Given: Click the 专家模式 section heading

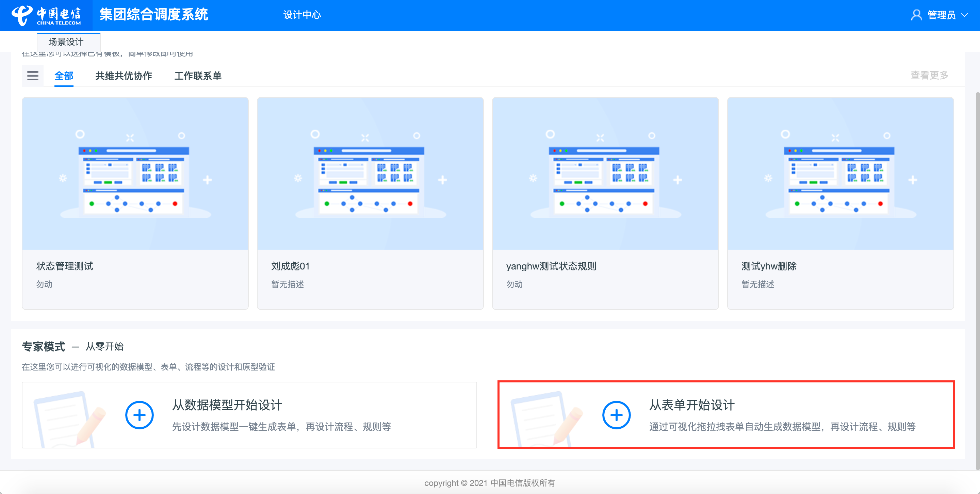Looking at the screenshot, I should (x=43, y=346).
